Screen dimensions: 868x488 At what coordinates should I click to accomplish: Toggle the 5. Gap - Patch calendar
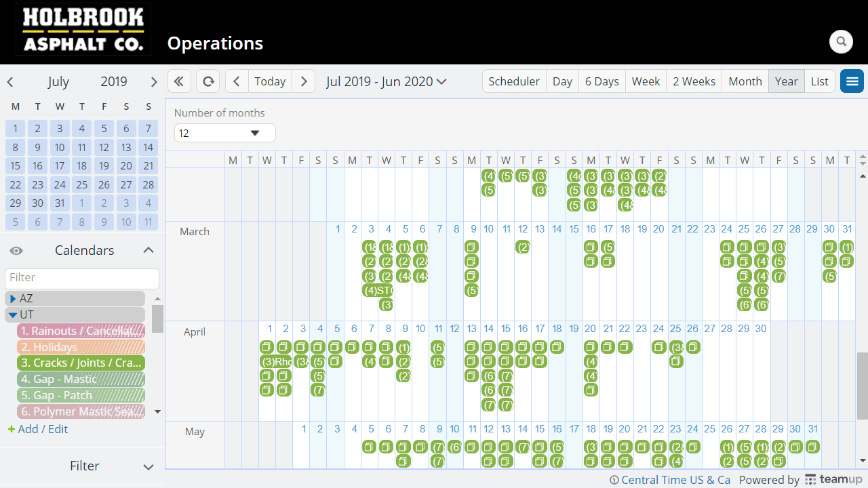tap(81, 395)
